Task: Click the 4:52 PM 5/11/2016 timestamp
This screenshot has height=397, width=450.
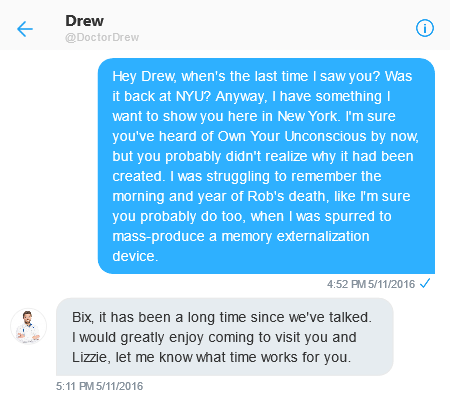Action: click(x=371, y=284)
